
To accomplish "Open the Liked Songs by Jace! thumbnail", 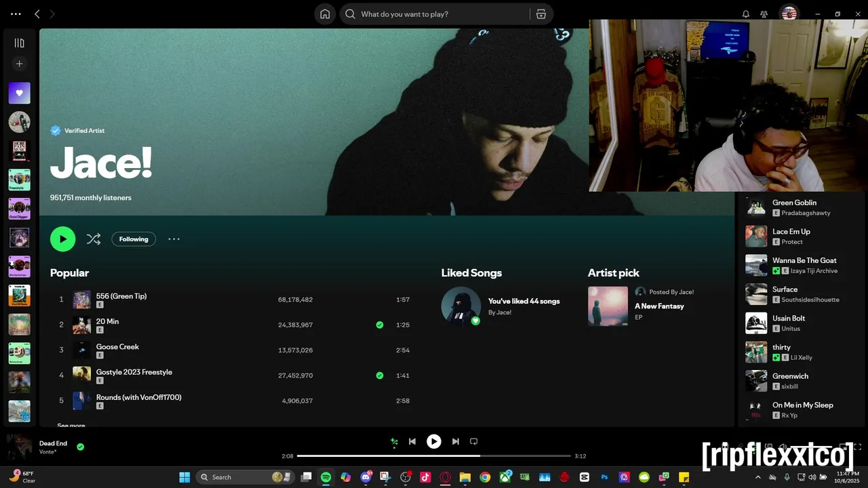I will (x=461, y=306).
